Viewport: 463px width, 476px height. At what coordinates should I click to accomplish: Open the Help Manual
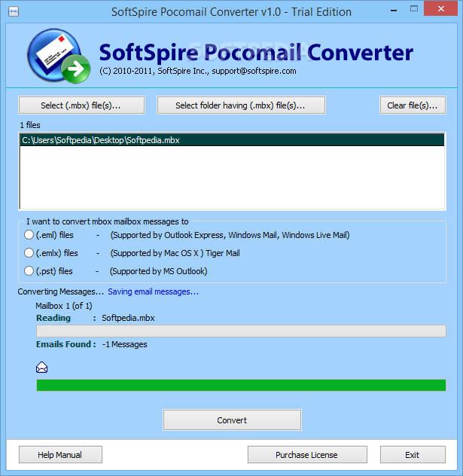point(60,455)
